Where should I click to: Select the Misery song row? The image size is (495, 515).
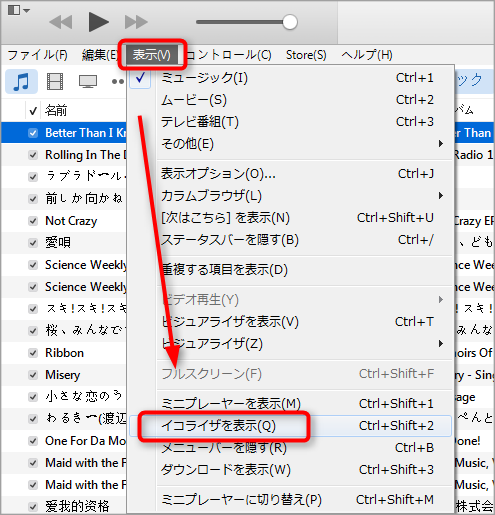(64, 375)
